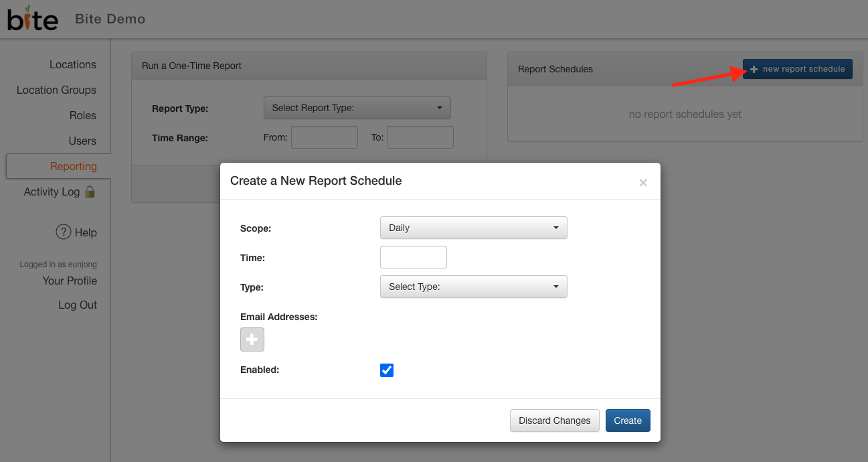Screen dimensions: 868x462
Task: Click the Activity Log lock icon
Action: (x=90, y=191)
